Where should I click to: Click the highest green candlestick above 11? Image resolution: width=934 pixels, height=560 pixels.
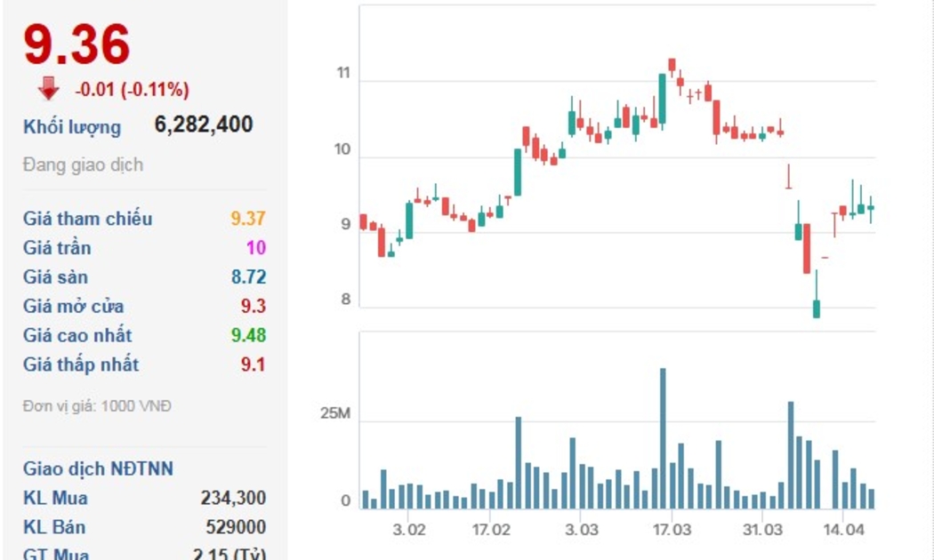pyautogui.click(x=663, y=98)
